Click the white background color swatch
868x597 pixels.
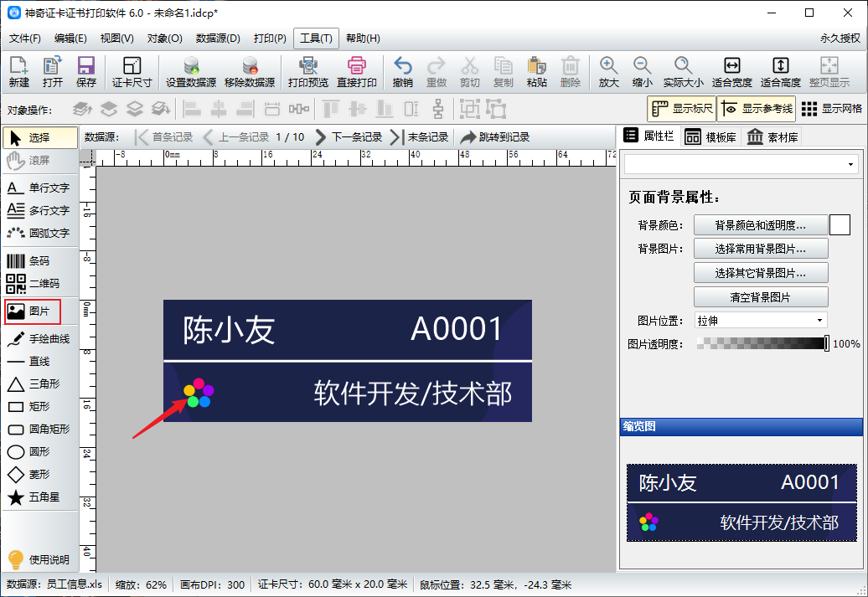840,224
